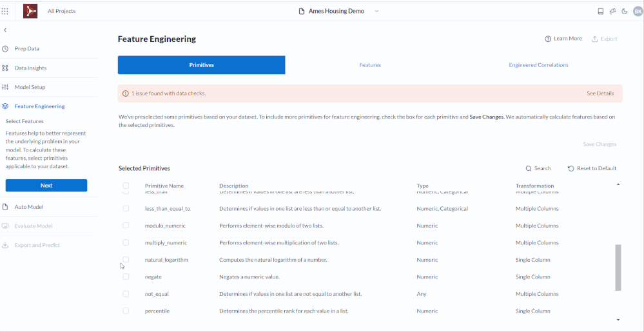Toggle the select-all header checkbox
644x332 pixels.
126,186
